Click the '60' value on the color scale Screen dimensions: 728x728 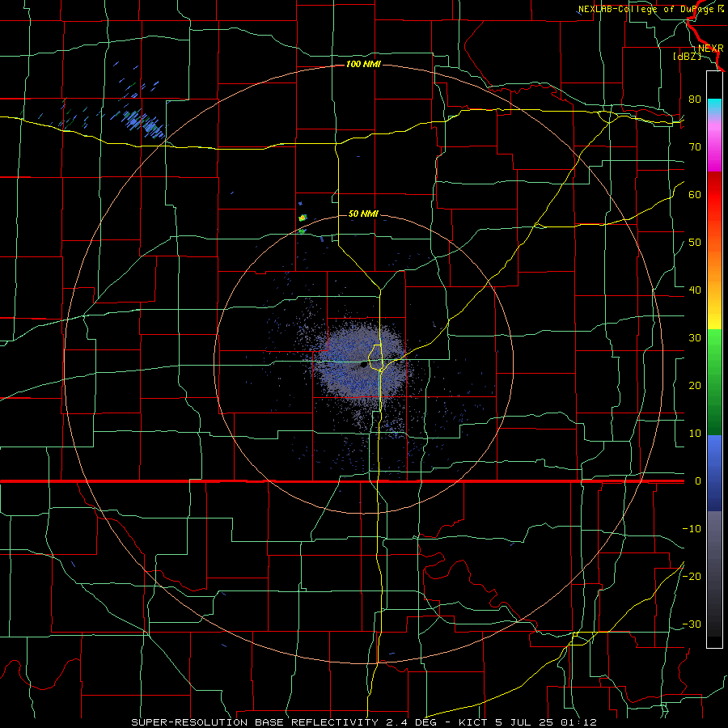(695, 194)
